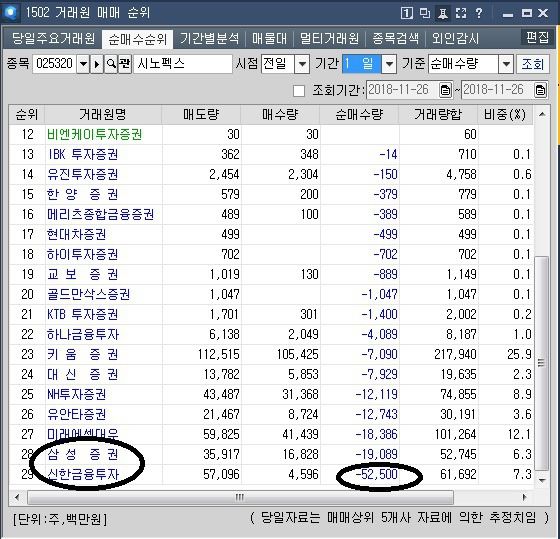560x539 pixels.
Task: Switch to 멀티거래원 tab
Action: click(x=329, y=38)
